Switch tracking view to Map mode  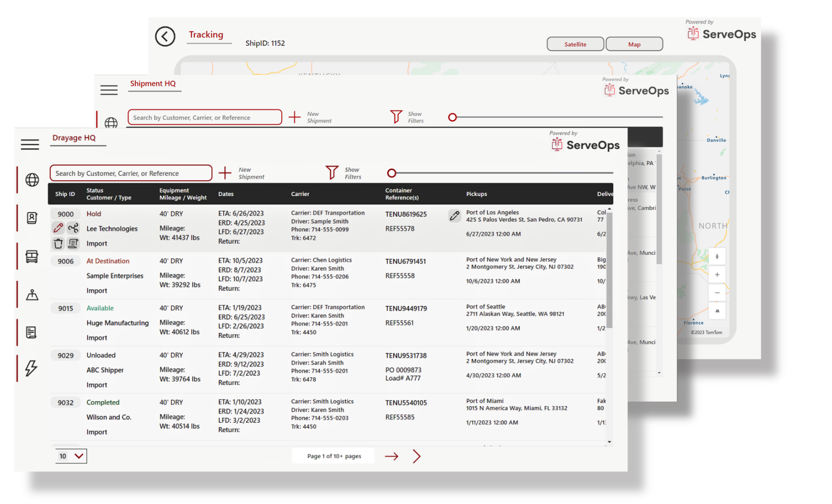(x=634, y=44)
